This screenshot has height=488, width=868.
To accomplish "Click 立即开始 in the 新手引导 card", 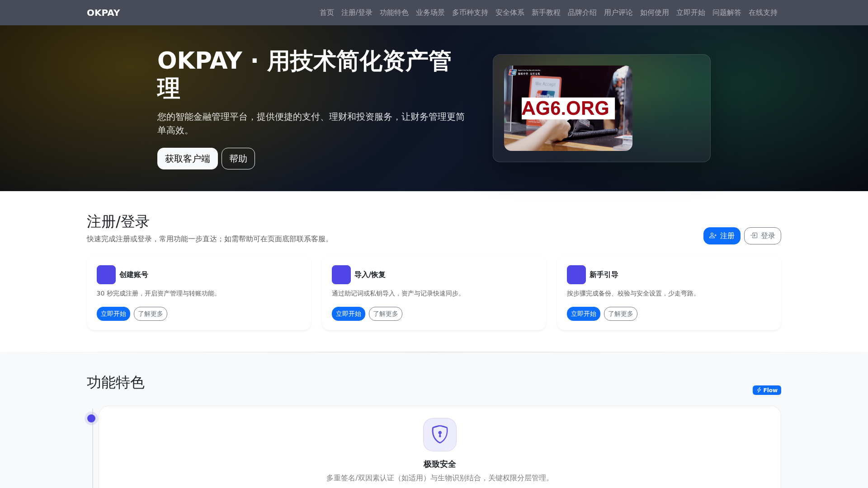I will coord(584,314).
